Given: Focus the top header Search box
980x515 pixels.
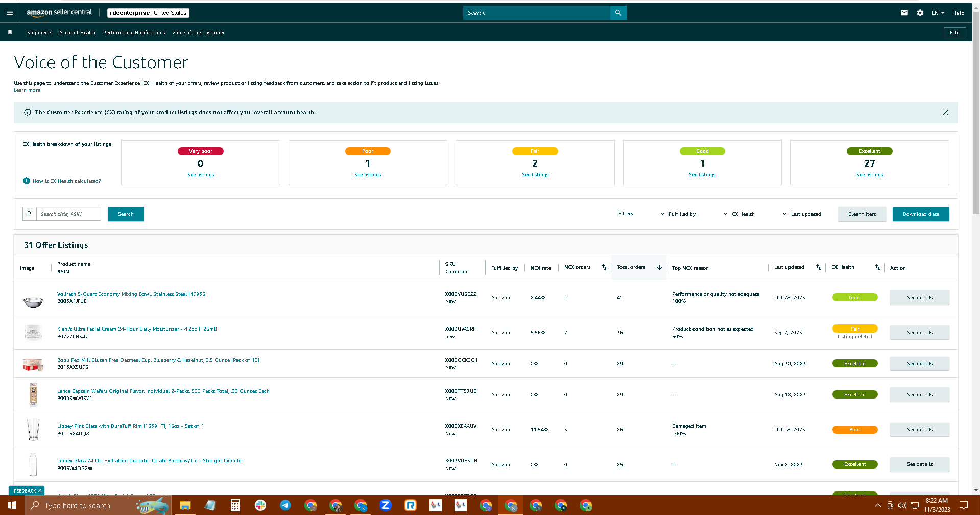Looking at the screenshot, I should [x=536, y=13].
